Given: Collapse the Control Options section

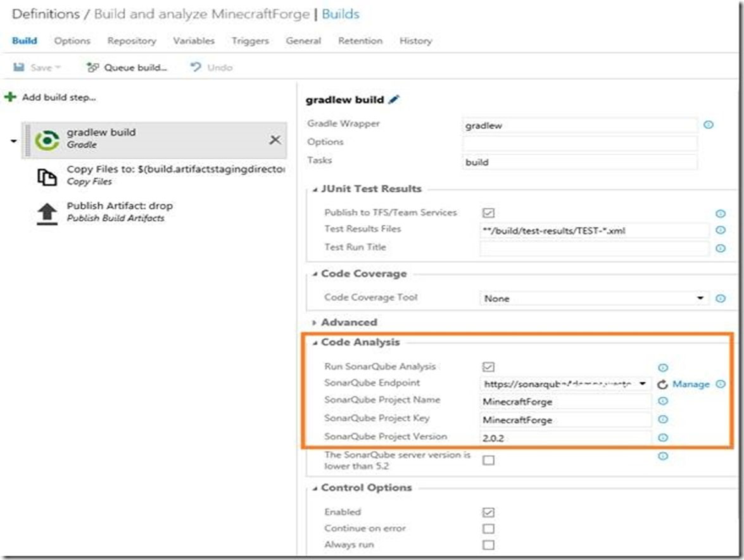Looking at the screenshot, I should [x=315, y=488].
